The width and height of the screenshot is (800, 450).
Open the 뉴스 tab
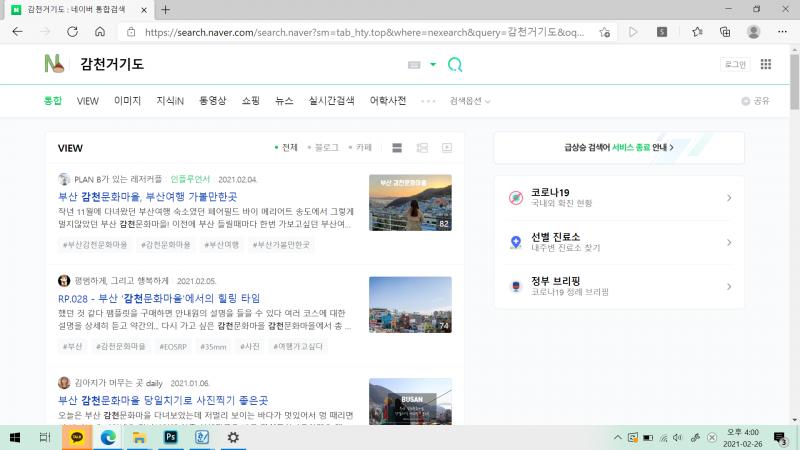[x=284, y=101]
